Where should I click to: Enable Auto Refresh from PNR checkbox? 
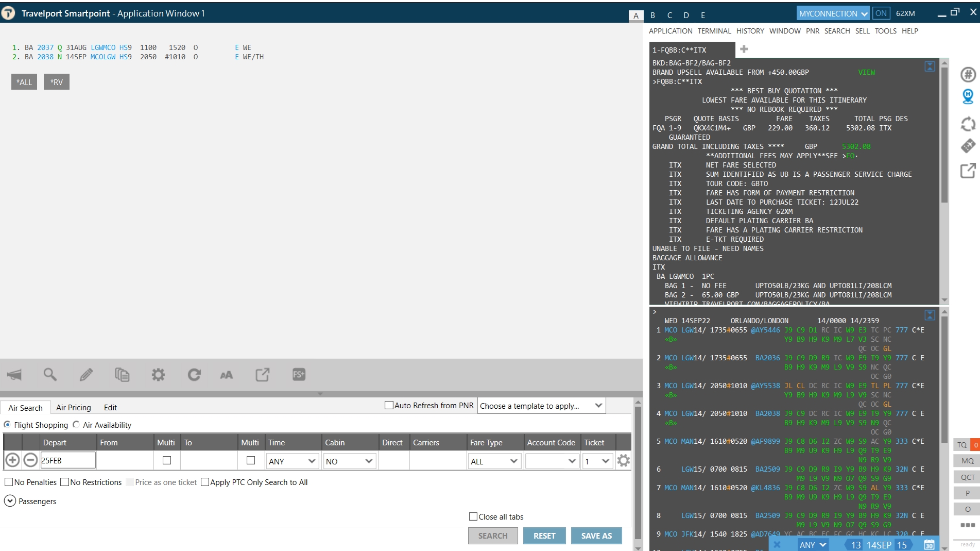[389, 406]
